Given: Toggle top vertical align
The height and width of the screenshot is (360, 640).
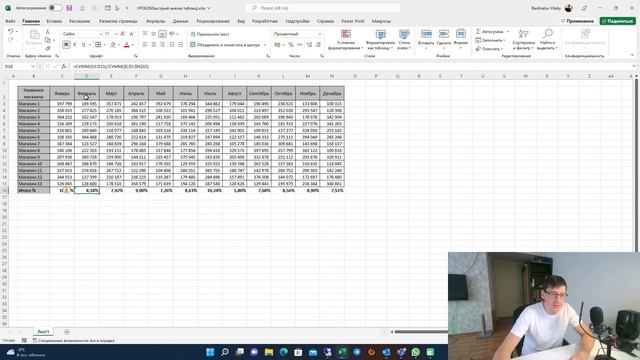Looking at the screenshot, I should tap(145, 34).
